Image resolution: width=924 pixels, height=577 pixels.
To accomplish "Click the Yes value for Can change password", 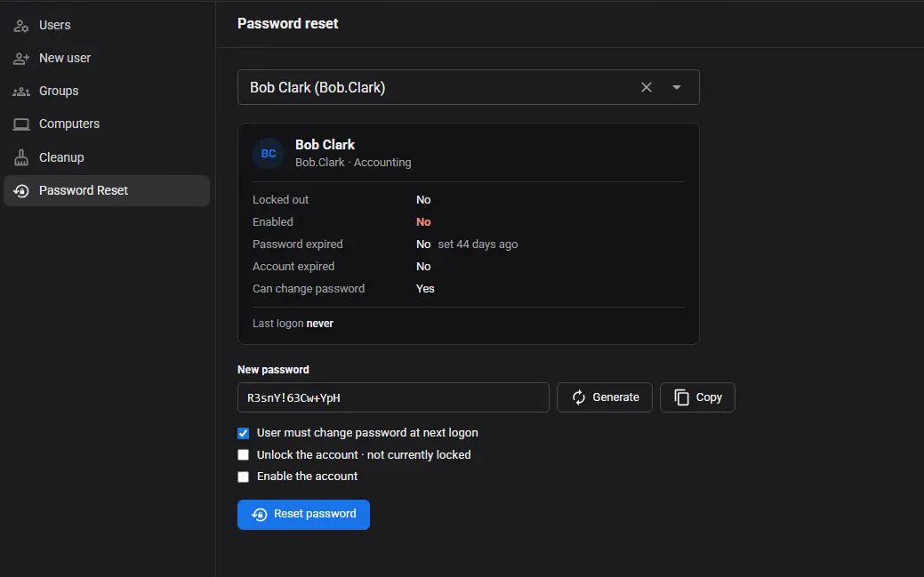I will 425,289.
